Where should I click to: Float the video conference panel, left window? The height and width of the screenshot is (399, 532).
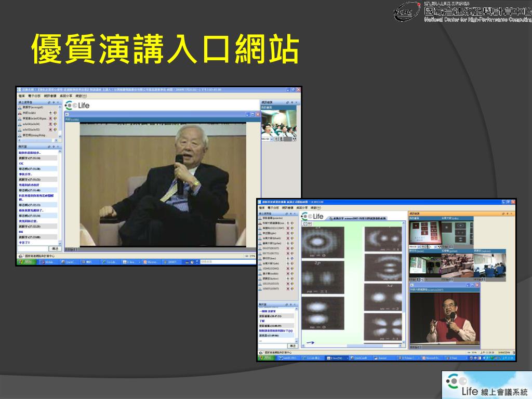(x=287, y=102)
